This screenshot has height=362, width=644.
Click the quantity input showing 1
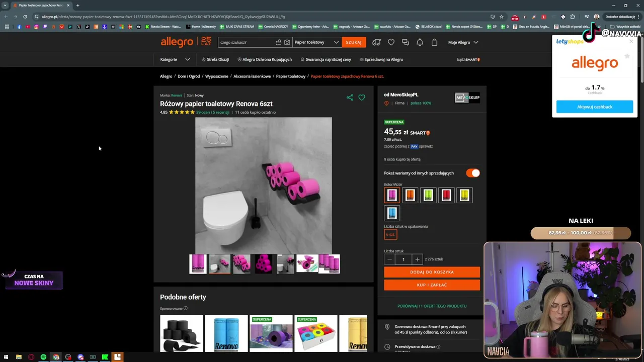[x=403, y=259]
